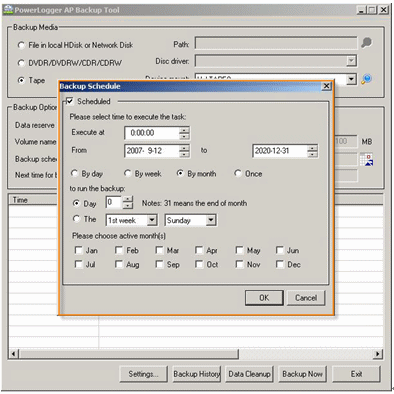Image resolution: width=394 pixels, height=394 pixels.
Task: Enable the Sep month checkbox
Action: [x=159, y=264]
